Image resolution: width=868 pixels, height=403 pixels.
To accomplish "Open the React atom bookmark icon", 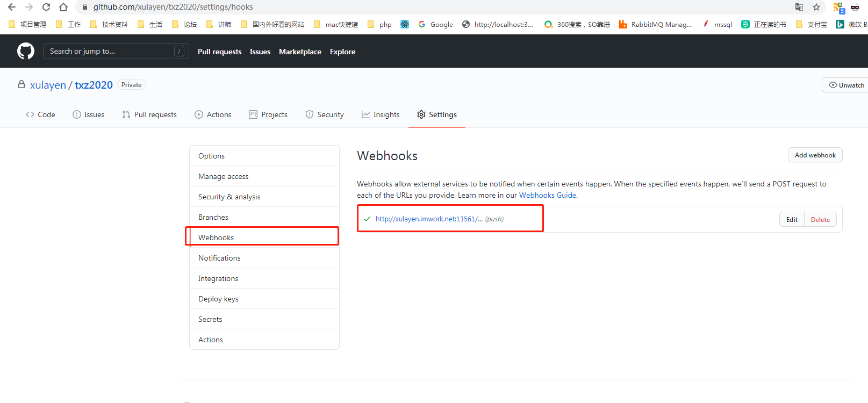I will pyautogui.click(x=405, y=24).
